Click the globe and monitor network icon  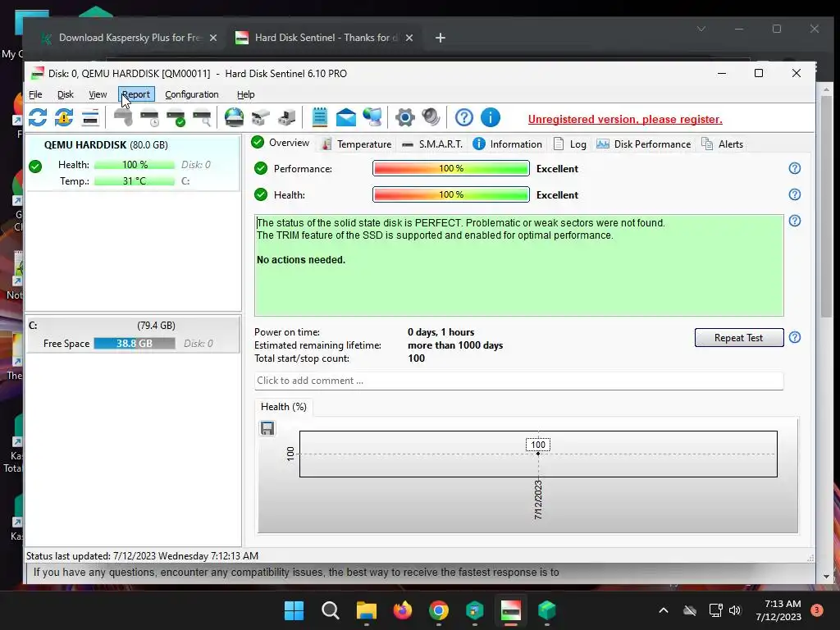(x=372, y=117)
